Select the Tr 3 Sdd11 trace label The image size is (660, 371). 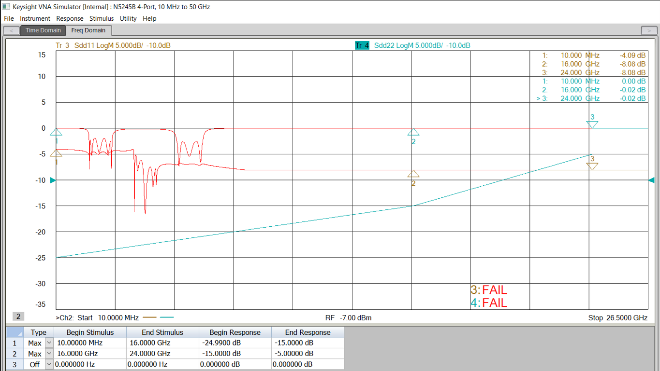point(113,45)
